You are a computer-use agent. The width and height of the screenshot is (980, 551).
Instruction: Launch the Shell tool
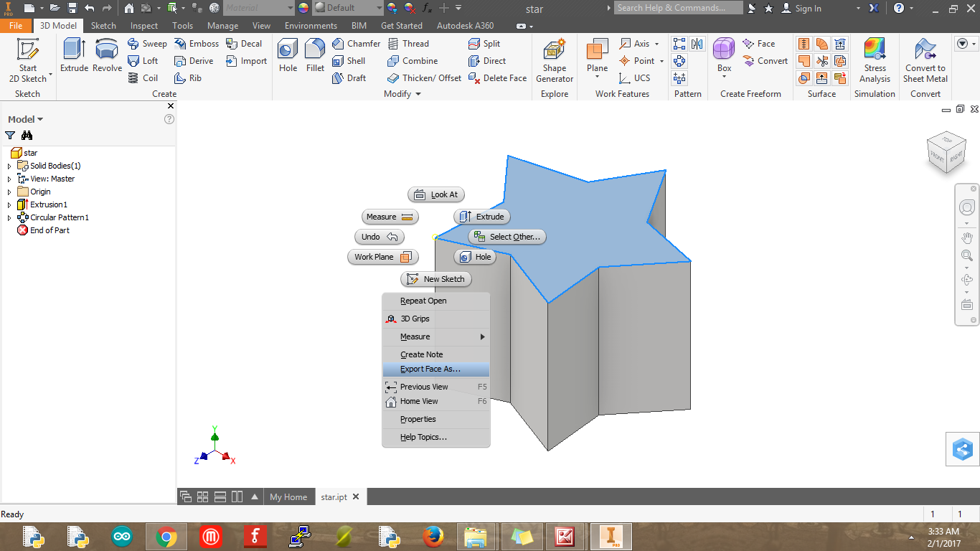click(x=357, y=61)
